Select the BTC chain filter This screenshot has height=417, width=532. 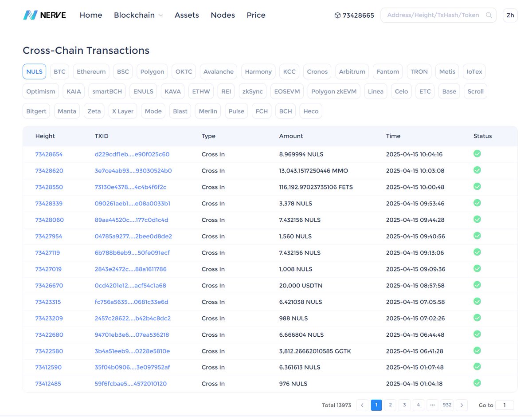tap(59, 71)
